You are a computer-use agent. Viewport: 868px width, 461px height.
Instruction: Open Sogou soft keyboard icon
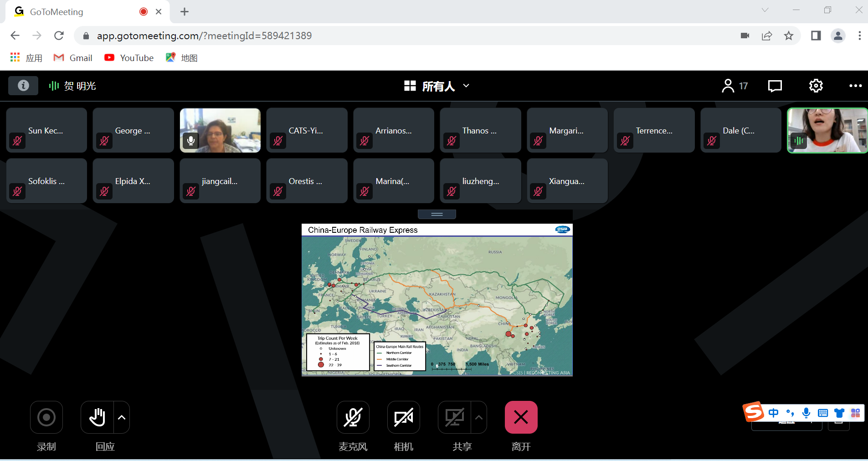tap(823, 413)
